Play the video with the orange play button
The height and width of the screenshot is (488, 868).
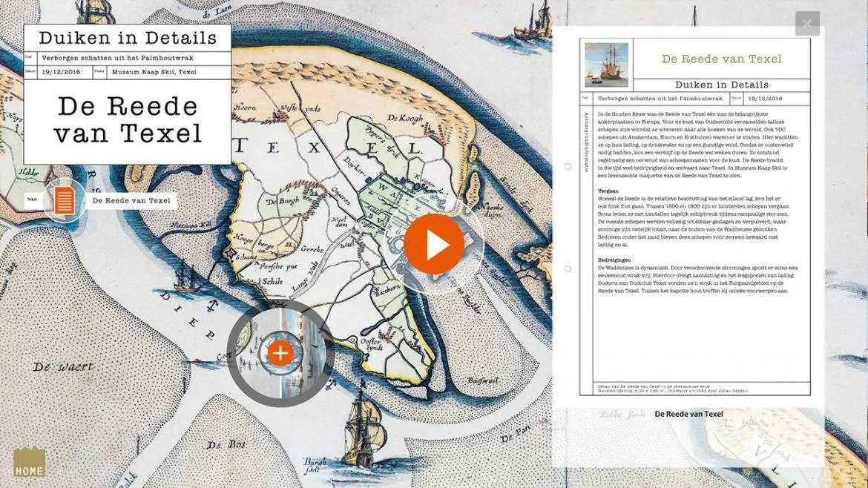[433, 244]
